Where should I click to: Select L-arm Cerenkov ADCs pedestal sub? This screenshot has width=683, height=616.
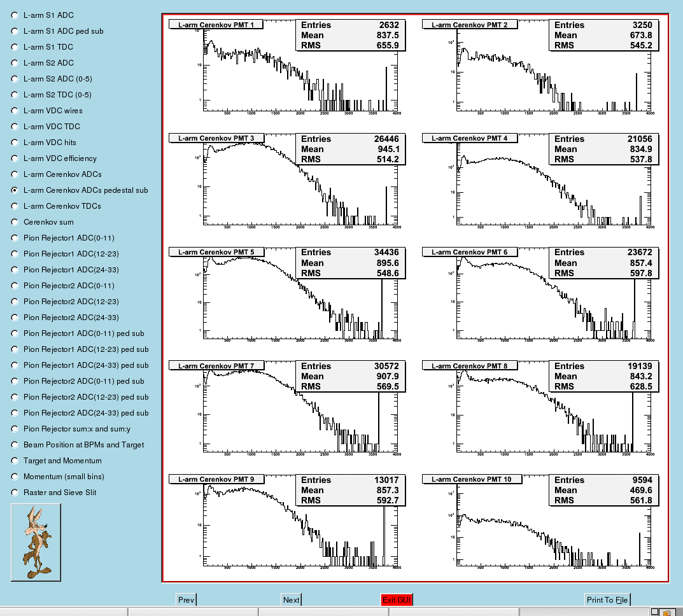pyautogui.click(x=15, y=190)
